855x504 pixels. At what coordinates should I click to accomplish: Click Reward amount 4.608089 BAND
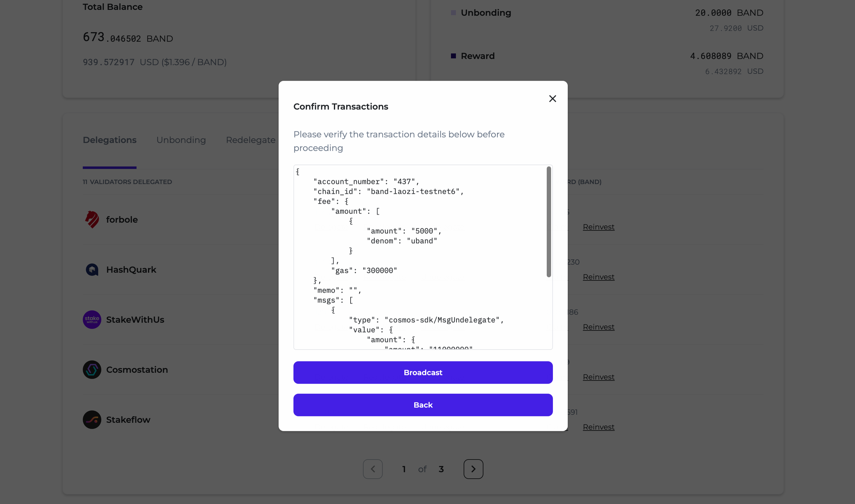click(x=727, y=56)
